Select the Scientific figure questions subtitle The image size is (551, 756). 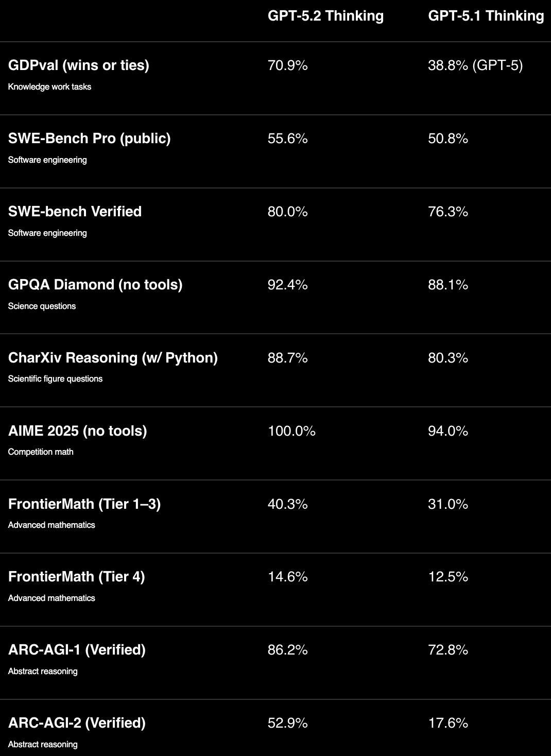55,379
